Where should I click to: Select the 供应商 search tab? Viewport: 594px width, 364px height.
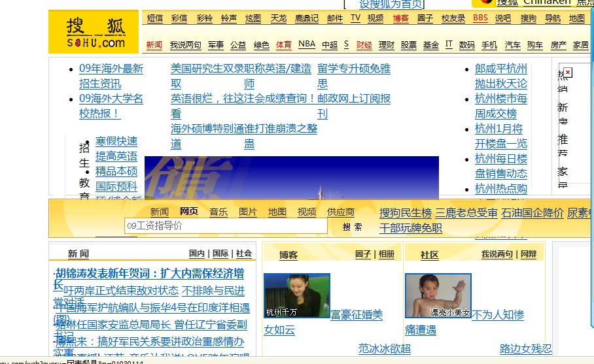(341, 212)
